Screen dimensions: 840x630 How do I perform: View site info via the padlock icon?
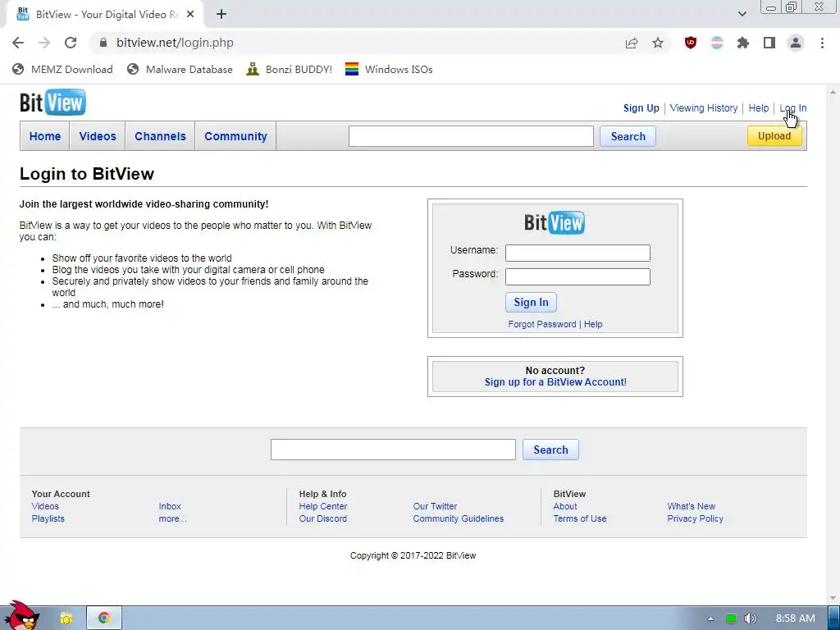103,43
